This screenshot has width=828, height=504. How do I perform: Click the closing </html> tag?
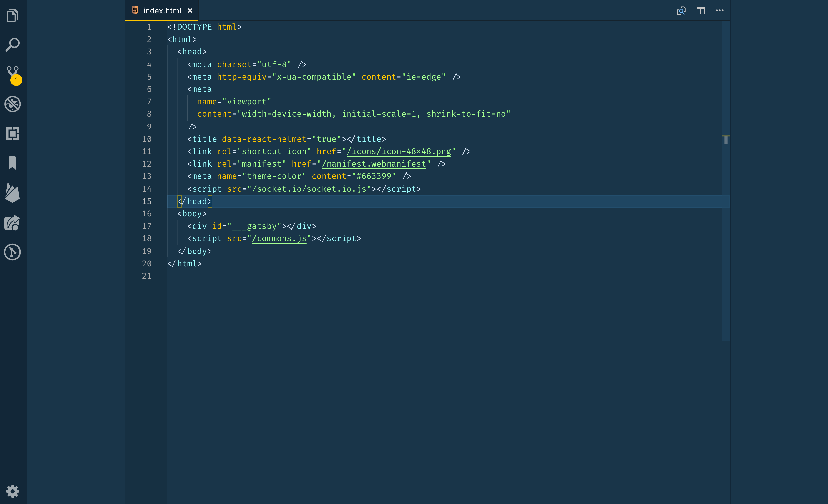pyautogui.click(x=184, y=264)
